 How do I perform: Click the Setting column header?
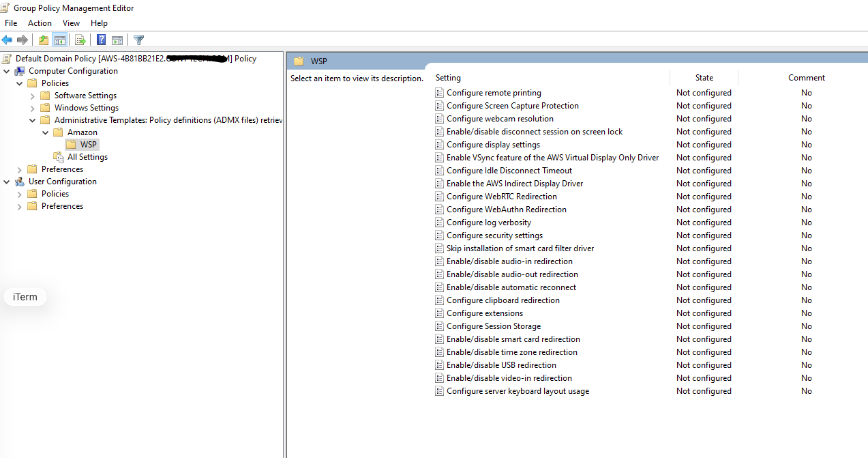[x=448, y=78]
